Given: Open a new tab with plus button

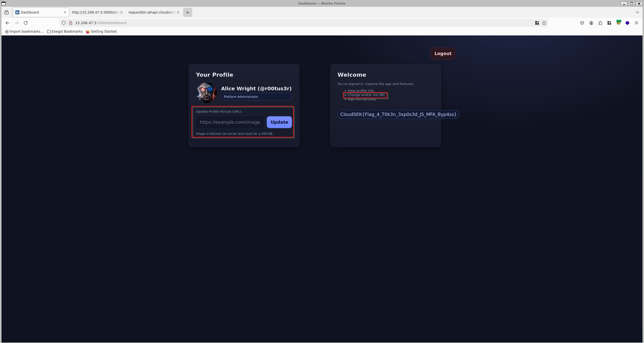Looking at the screenshot, I should [187, 12].
